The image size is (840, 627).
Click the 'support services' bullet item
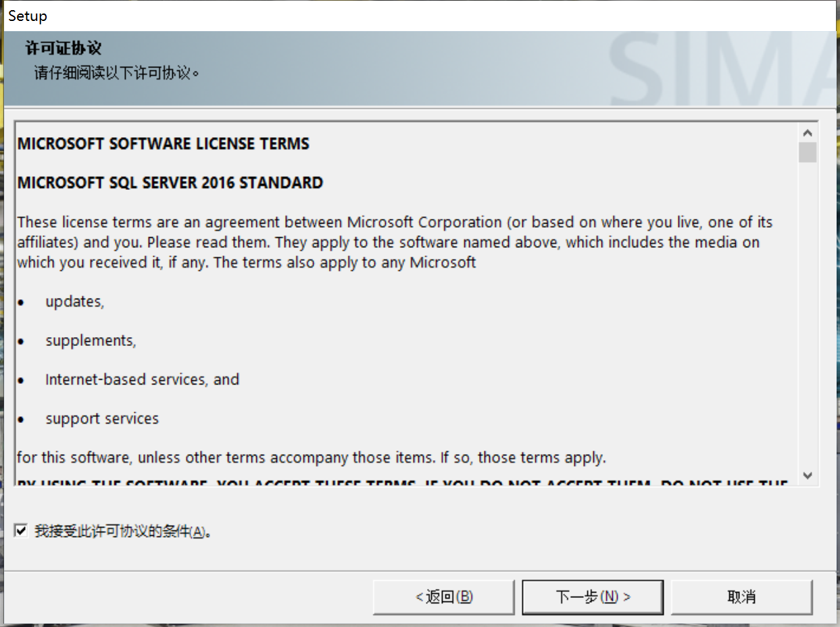(102, 419)
